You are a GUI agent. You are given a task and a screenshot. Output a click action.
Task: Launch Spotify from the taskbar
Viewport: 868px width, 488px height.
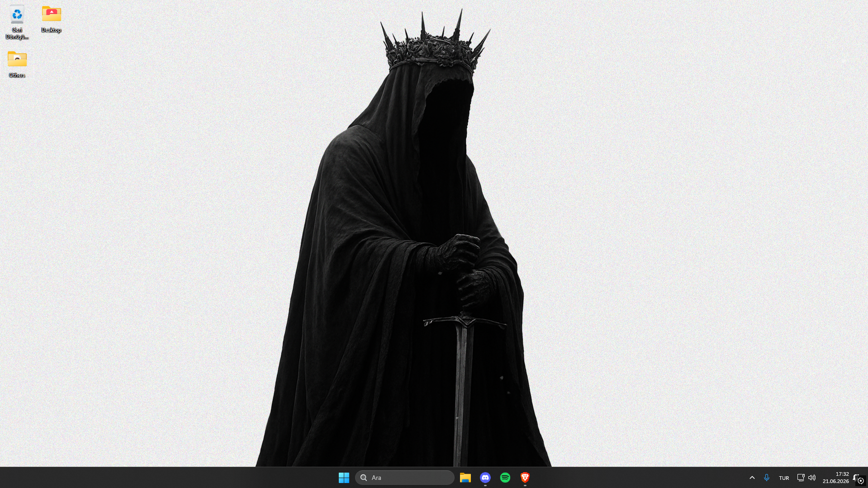(505, 478)
